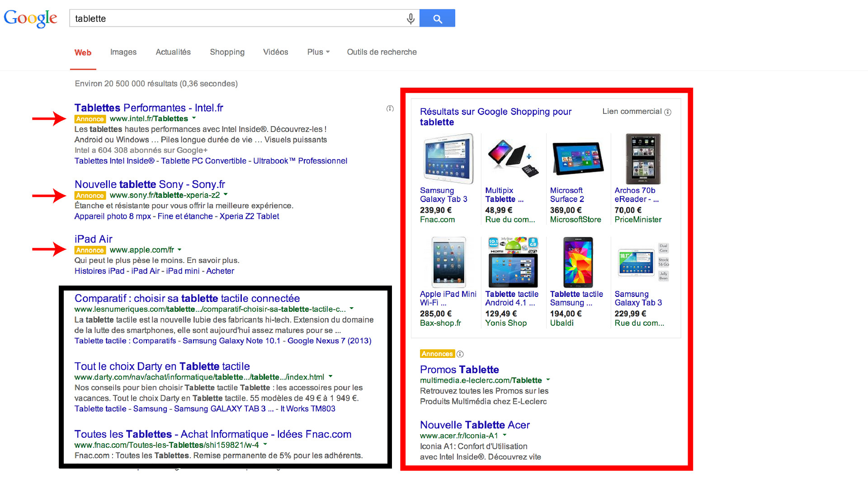Open Comparatif choisir sa tablette tactile result
This screenshot has height=488, width=868.
point(187,298)
